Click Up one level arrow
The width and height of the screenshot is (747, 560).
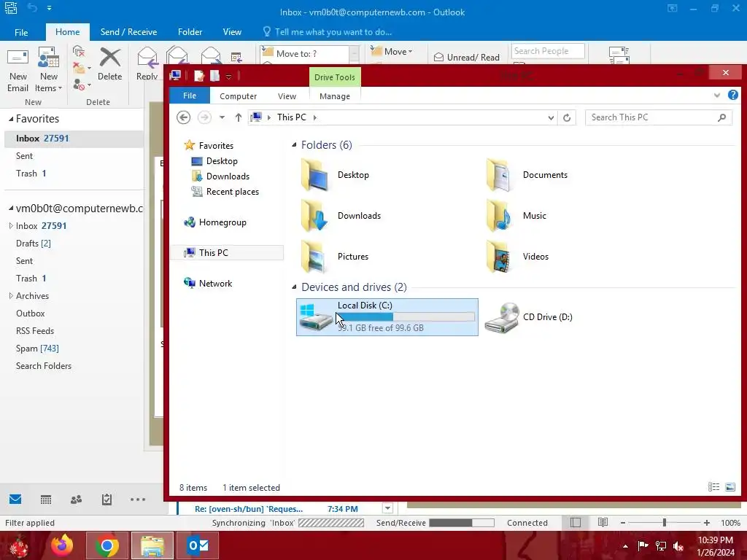[239, 117]
